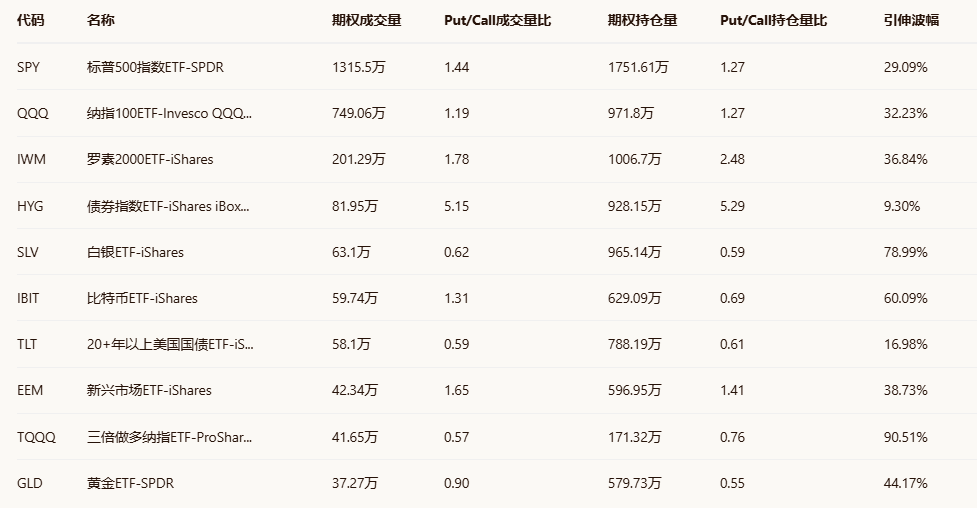
Task: Click the 名称 column header
Action: coord(101,20)
